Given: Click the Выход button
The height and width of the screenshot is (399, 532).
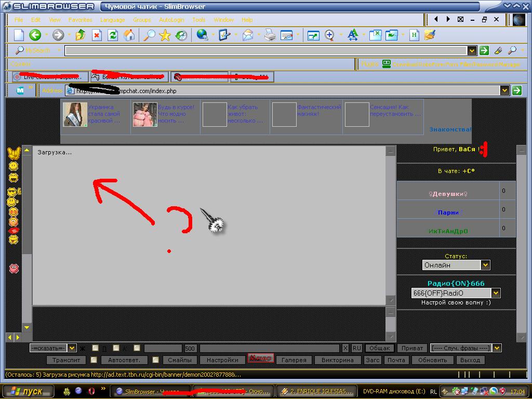Looking at the screenshot, I should pyautogui.click(x=470, y=360).
